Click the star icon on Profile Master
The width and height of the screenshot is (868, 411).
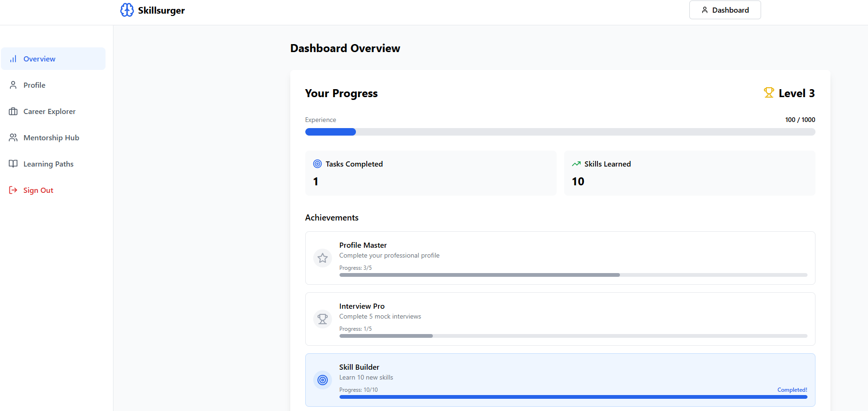pos(323,258)
